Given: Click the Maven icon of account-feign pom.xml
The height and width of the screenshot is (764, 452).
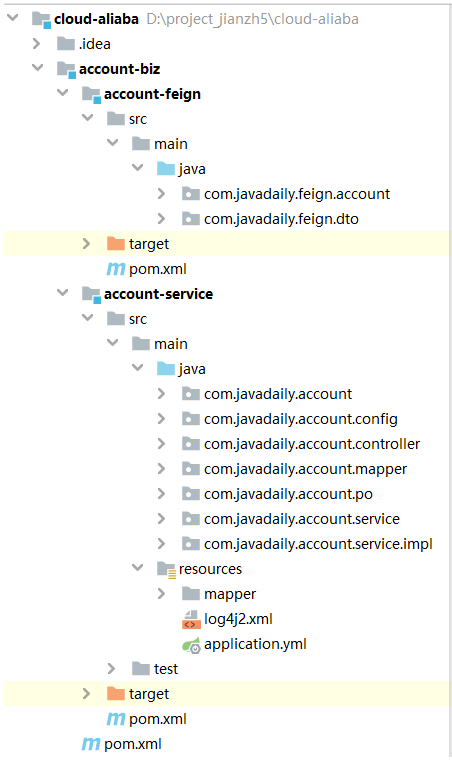Looking at the screenshot, I should tap(116, 269).
